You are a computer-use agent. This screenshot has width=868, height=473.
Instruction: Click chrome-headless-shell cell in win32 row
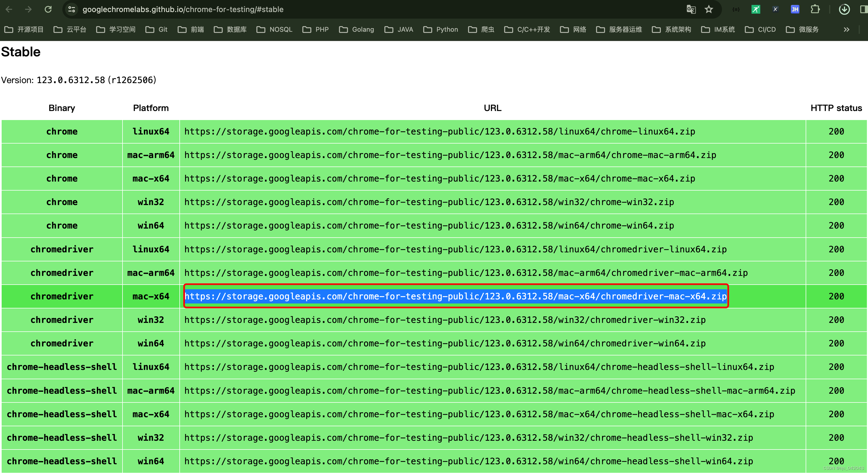(x=62, y=438)
